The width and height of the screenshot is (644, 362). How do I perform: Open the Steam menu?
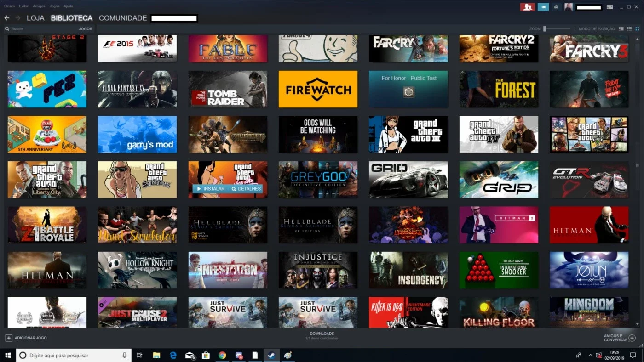point(9,6)
